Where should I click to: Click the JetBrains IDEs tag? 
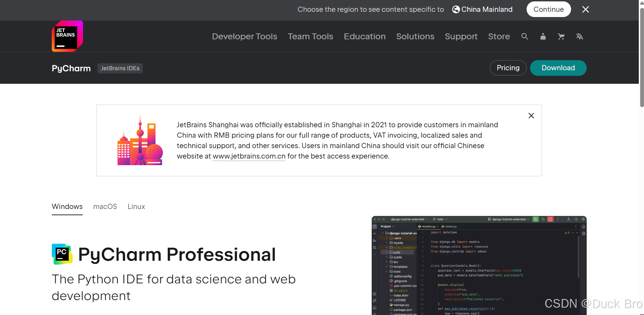[120, 68]
